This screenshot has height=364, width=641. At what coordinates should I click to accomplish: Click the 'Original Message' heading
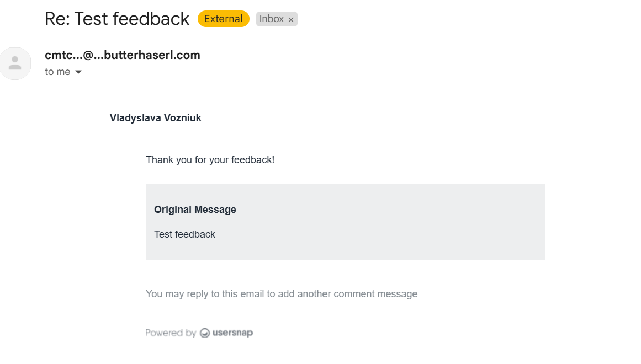pos(195,210)
